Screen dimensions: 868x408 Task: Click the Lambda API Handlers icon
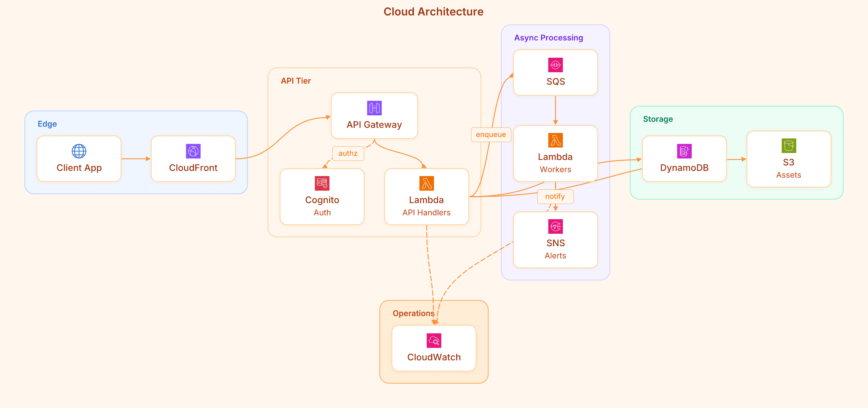[426, 183]
